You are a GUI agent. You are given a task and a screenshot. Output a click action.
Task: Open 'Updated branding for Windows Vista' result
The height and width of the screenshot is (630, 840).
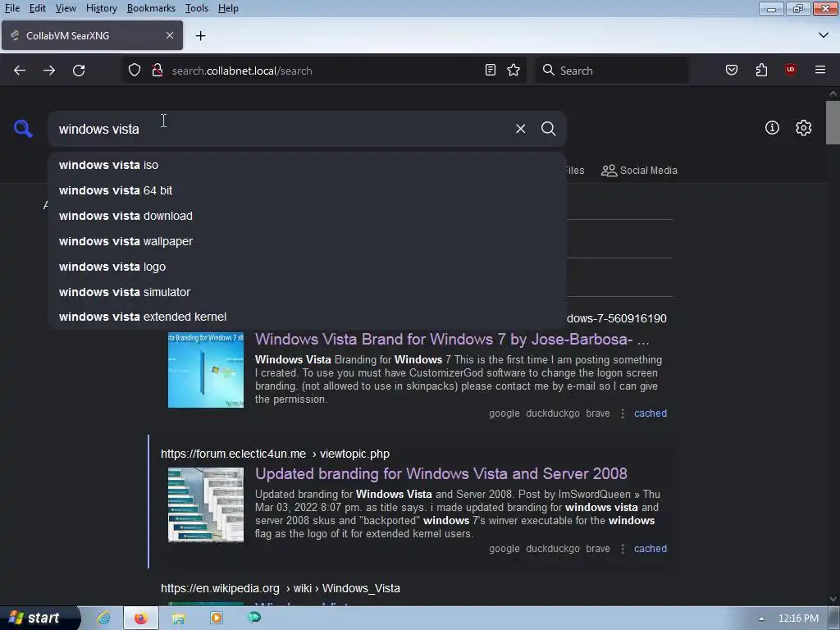point(441,473)
